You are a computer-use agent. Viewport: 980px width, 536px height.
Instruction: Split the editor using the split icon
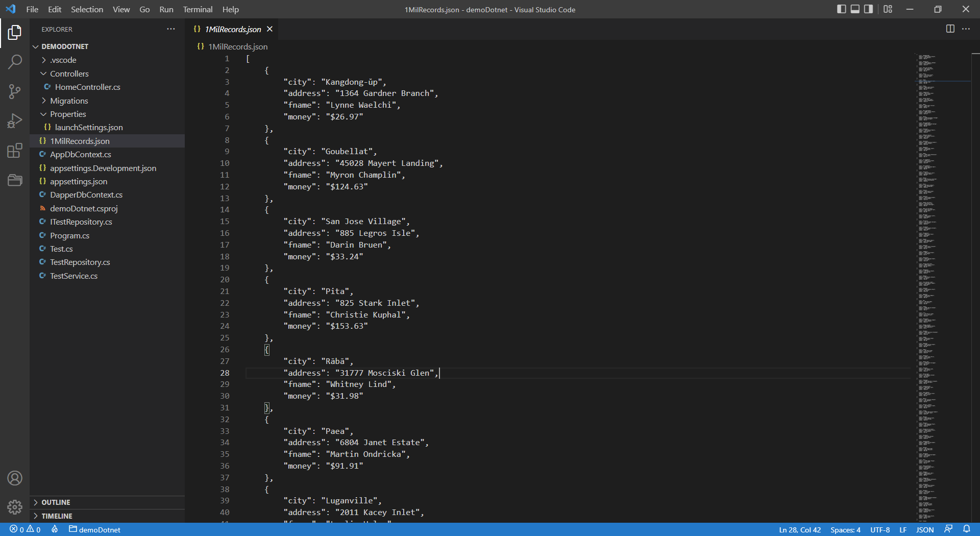pos(950,29)
